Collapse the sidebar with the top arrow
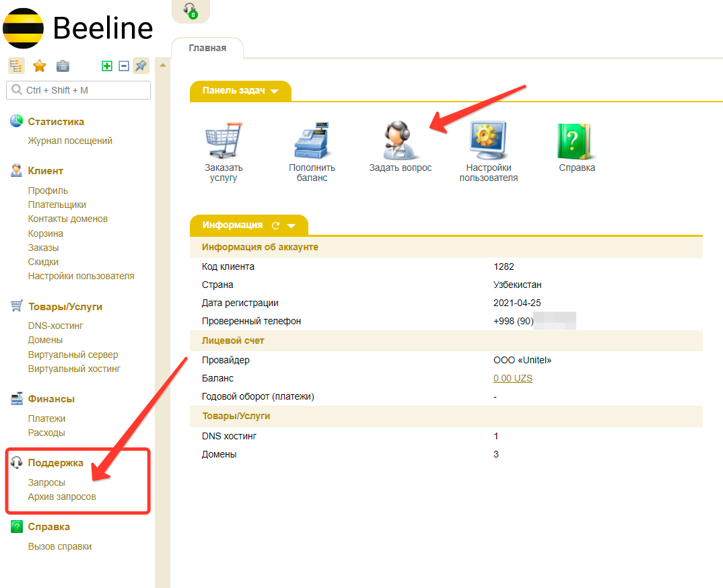 (163, 65)
